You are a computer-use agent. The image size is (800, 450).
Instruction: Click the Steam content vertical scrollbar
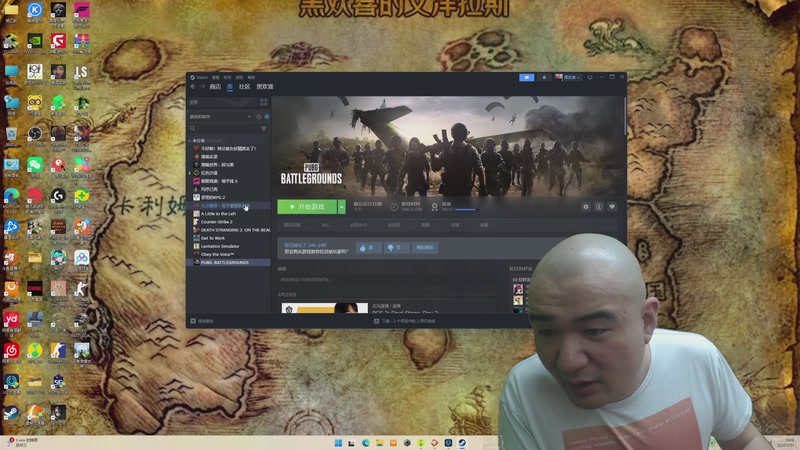click(x=625, y=116)
